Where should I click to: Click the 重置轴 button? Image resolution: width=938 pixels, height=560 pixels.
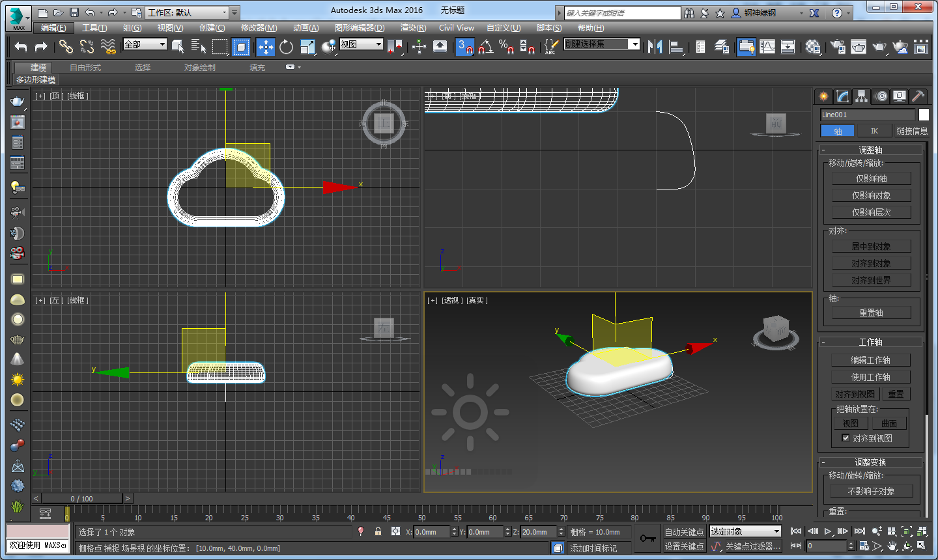(871, 313)
